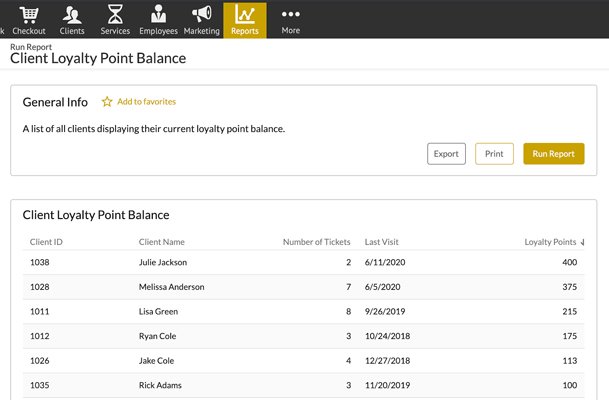The image size is (609, 400).
Task: Open the Employees icon
Action: point(158,15)
